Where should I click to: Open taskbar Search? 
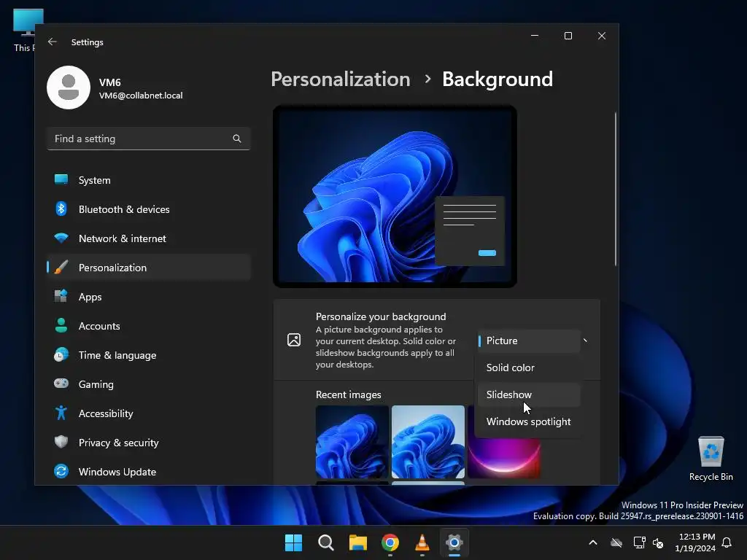326,542
